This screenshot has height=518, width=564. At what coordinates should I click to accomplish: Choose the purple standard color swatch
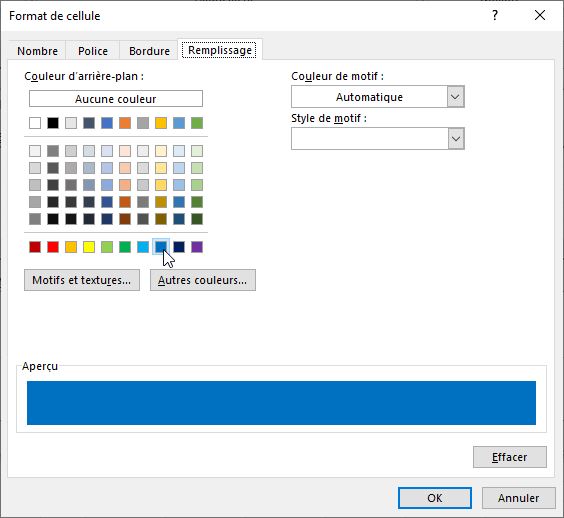[x=197, y=247]
